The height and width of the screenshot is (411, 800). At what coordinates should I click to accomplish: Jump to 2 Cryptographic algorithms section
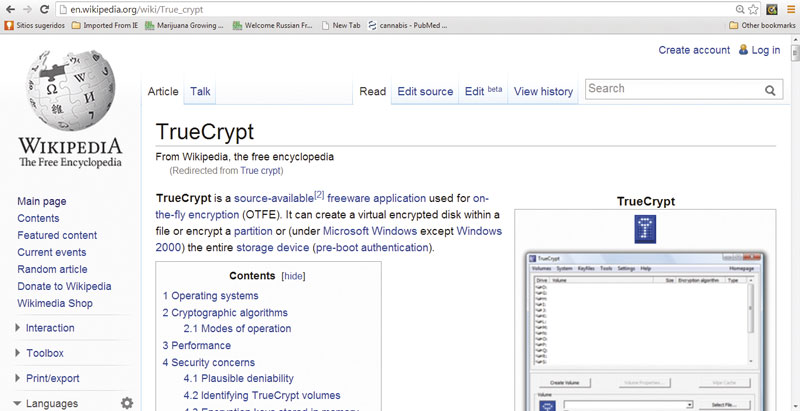(x=225, y=313)
